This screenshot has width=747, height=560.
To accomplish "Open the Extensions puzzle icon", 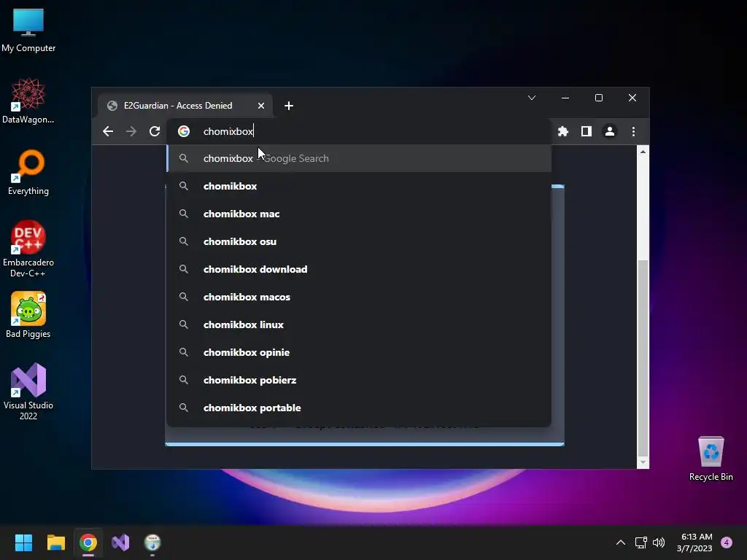I will point(563,131).
